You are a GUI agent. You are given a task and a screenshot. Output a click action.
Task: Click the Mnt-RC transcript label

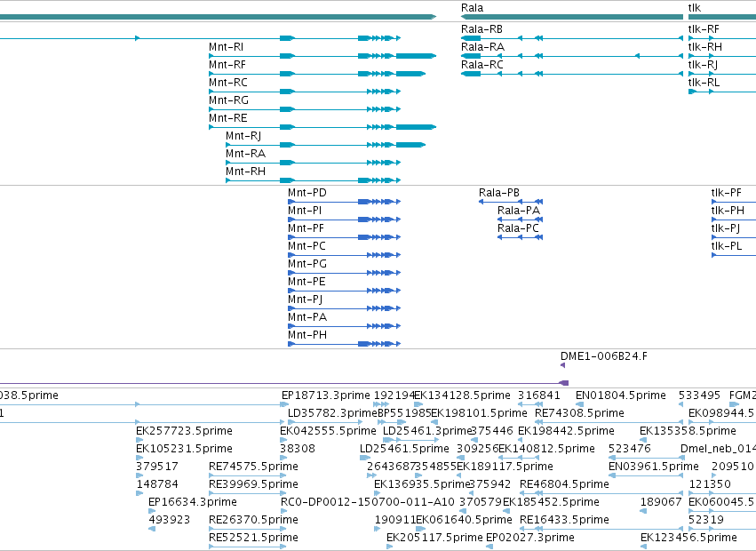tap(228, 83)
